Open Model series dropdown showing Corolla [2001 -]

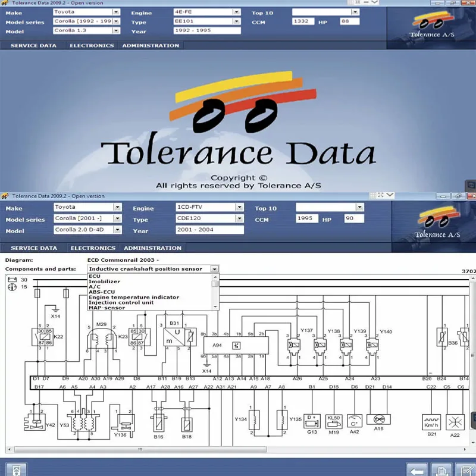[x=117, y=218]
